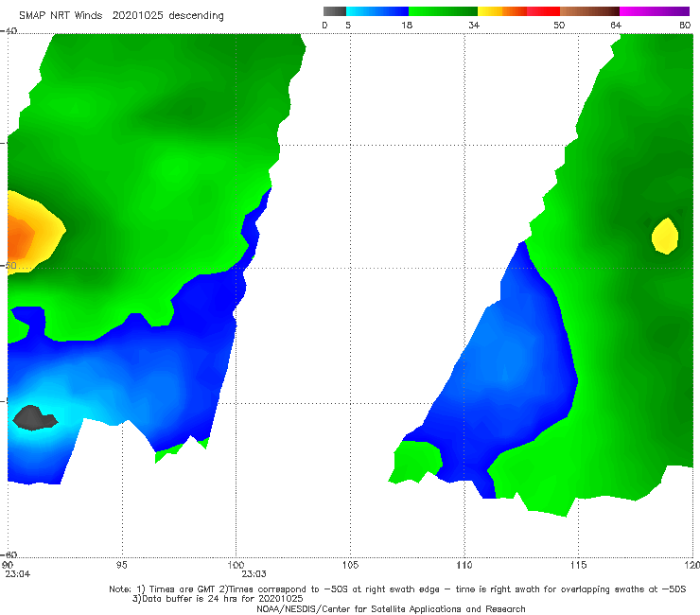Click the dark gray low-wind patch
Screen dimensions: 700x615
coord(35,418)
